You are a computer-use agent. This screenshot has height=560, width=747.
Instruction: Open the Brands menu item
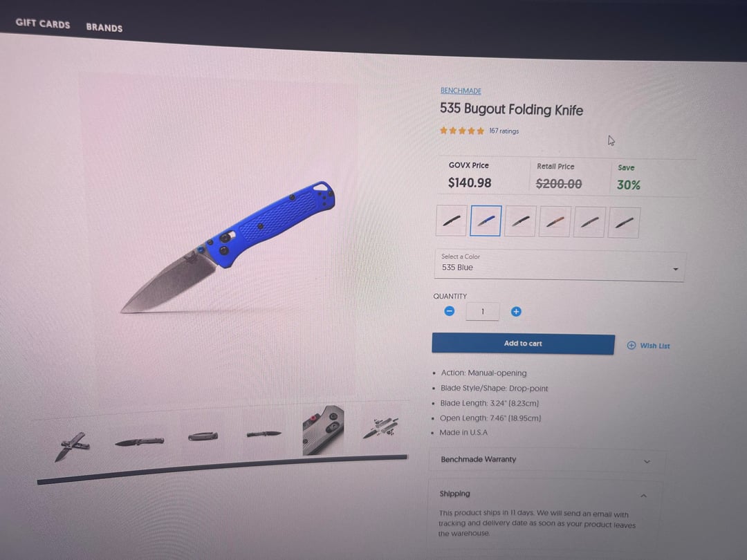(104, 27)
